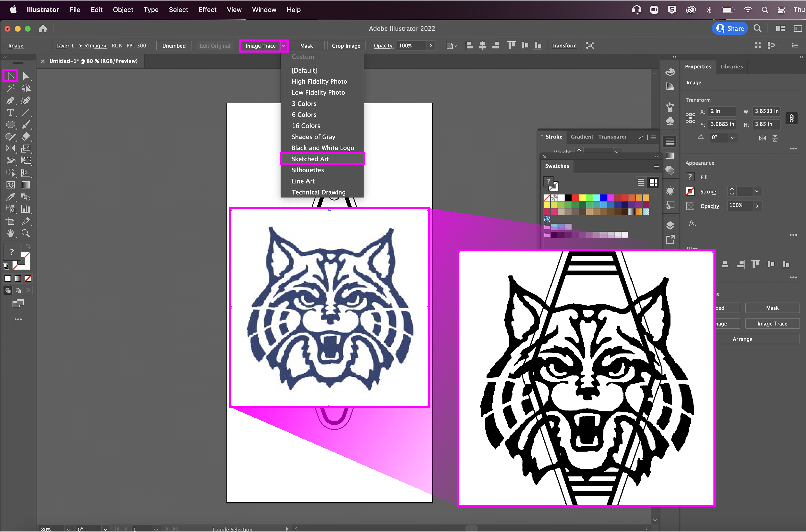
Task: Select the Hand tool
Action: click(x=10, y=233)
